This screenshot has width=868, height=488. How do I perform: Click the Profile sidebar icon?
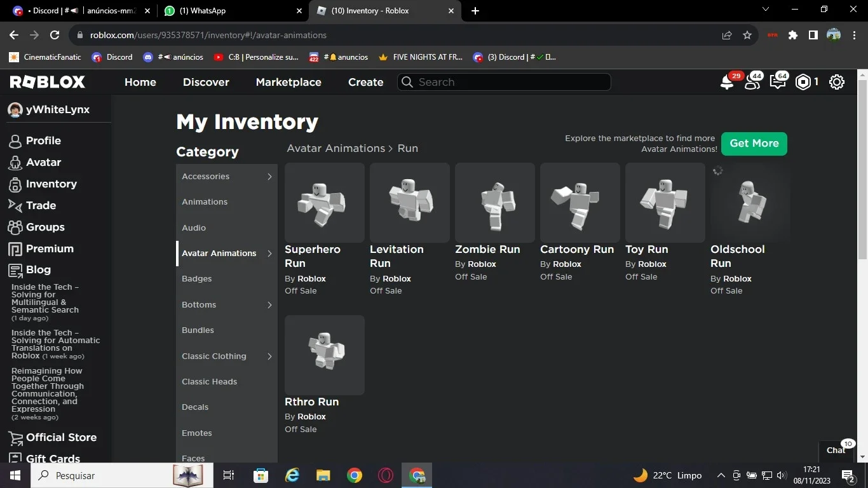coord(15,141)
